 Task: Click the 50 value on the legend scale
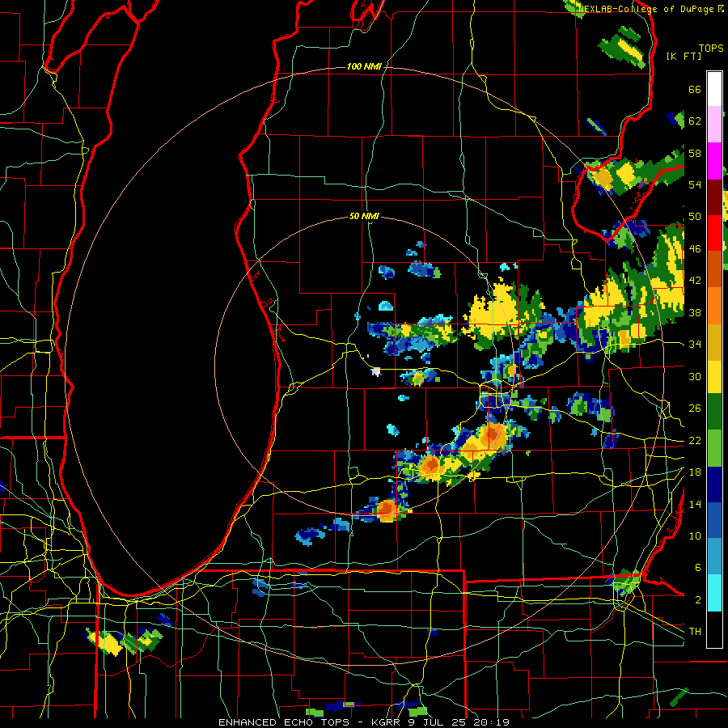[695, 217]
